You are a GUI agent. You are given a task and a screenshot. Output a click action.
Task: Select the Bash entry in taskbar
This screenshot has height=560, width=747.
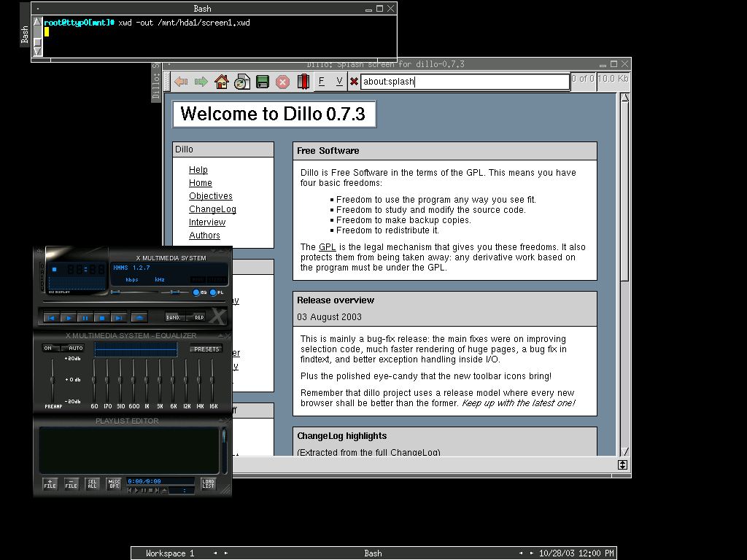click(373, 553)
